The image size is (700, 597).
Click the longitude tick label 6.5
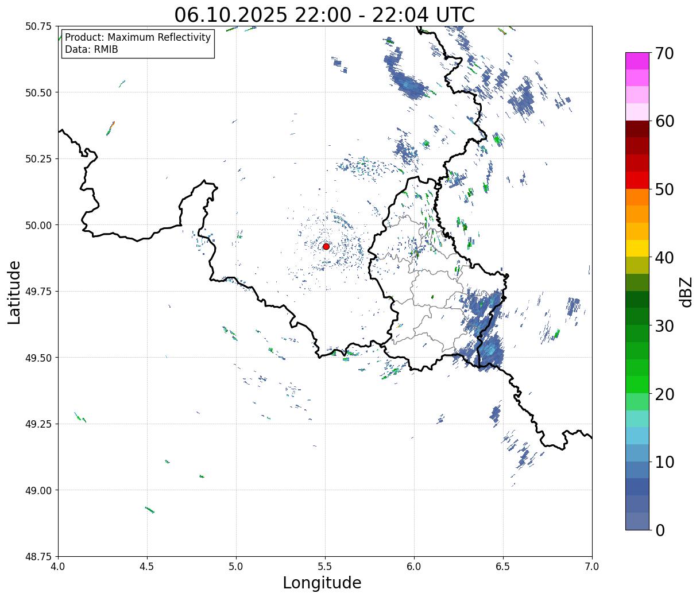(503, 567)
